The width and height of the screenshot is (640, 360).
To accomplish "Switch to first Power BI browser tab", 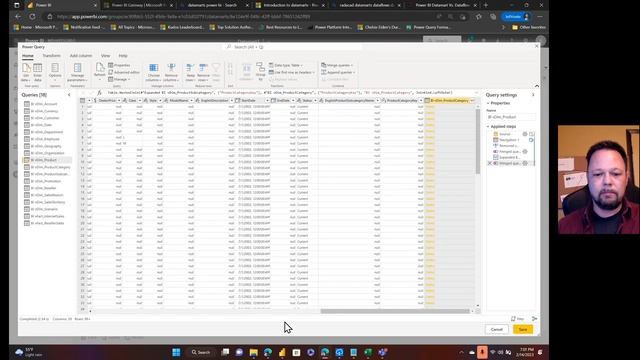I will click(61, 5).
